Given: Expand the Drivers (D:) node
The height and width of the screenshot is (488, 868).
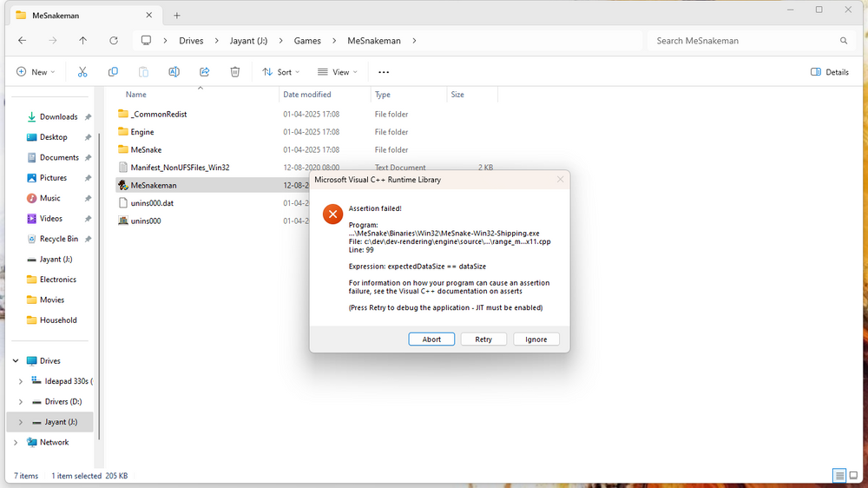Looking at the screenshot, I should point(21,401).
